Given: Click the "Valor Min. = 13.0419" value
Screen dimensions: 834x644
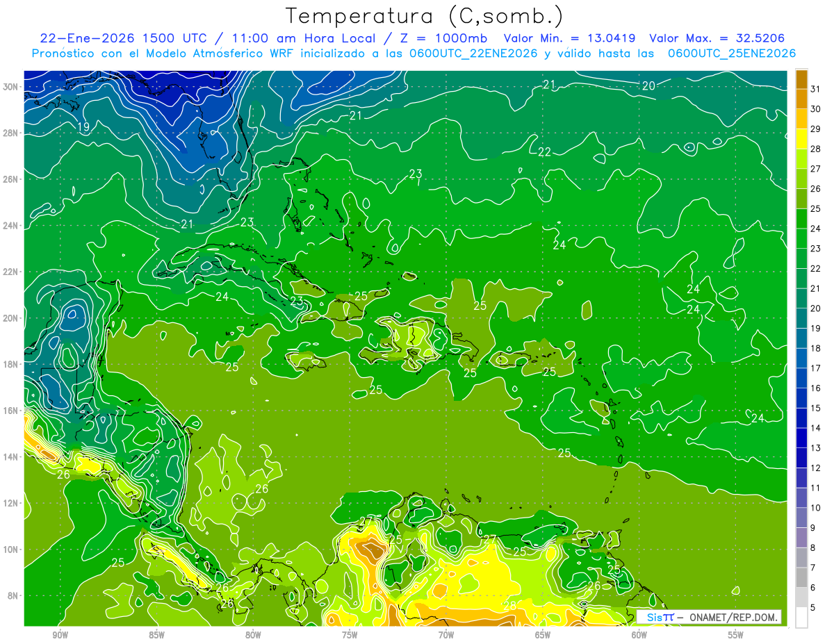Looking at the screenshot, I should coord(570,38).
